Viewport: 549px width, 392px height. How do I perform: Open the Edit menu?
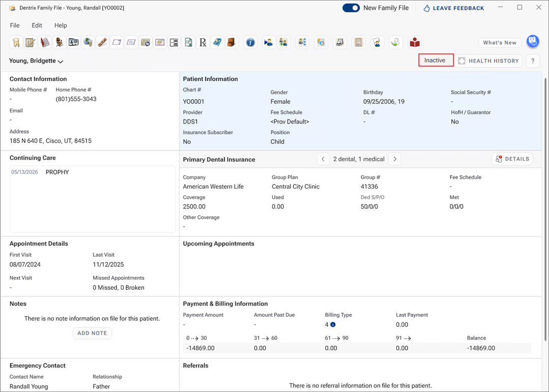point(37,25)
